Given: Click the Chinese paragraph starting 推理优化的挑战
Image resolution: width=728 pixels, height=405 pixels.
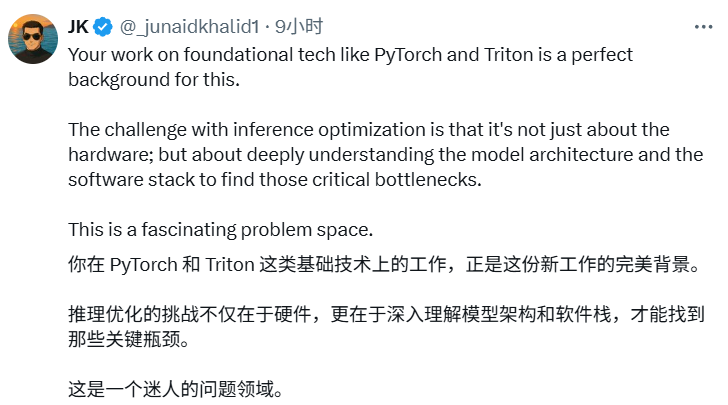Looking at the screenshot, I should [380, 315].
